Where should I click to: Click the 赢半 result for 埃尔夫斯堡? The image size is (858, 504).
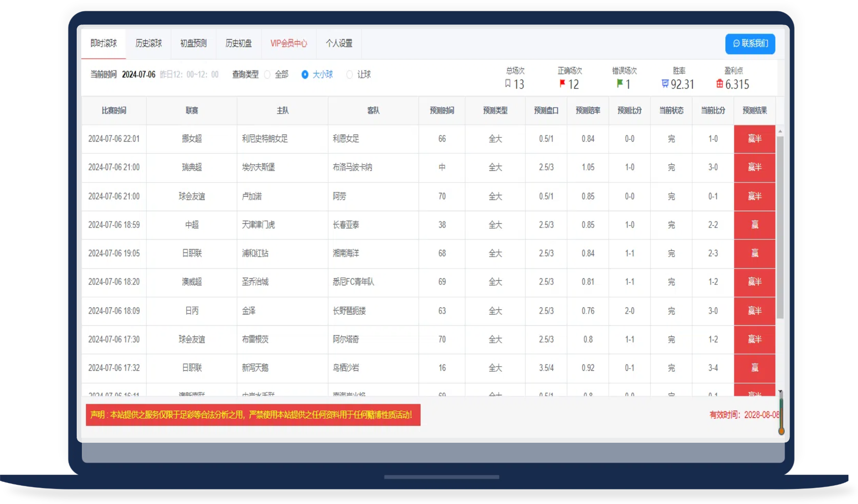coord(755,167)
